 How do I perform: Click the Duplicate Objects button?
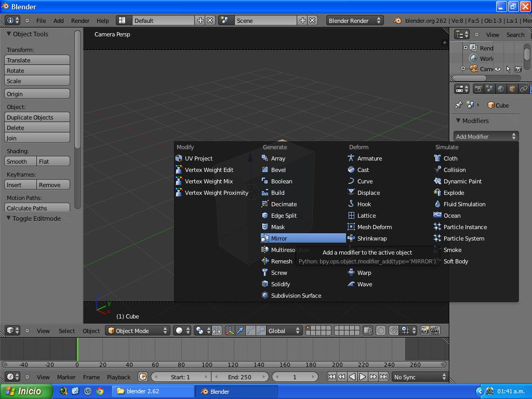point(37,117)
